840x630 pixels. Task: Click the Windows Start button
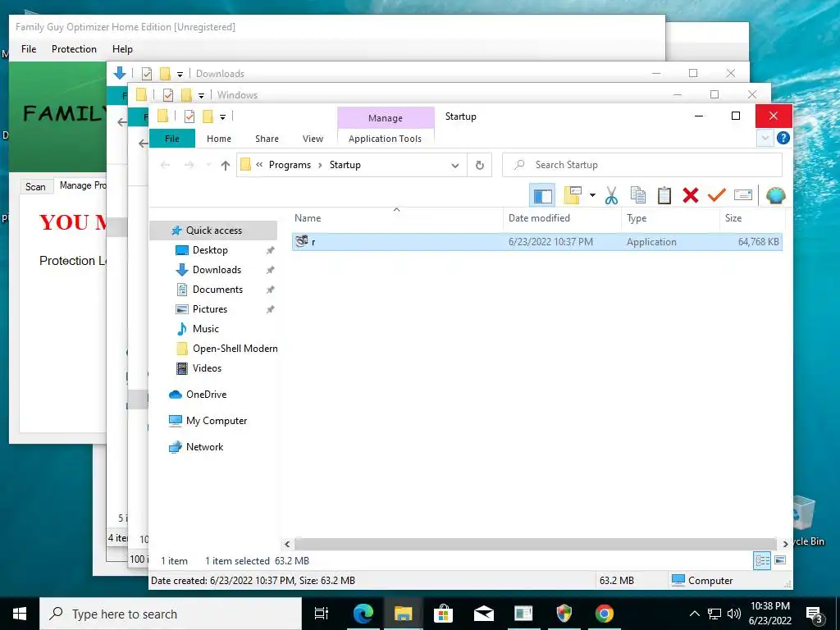pos(20,614)
